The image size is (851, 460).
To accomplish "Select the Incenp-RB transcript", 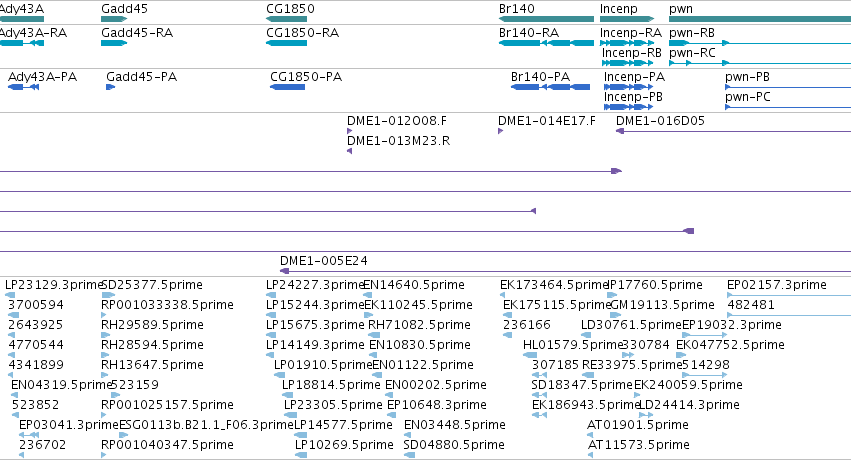I will (x=627, y=63).
